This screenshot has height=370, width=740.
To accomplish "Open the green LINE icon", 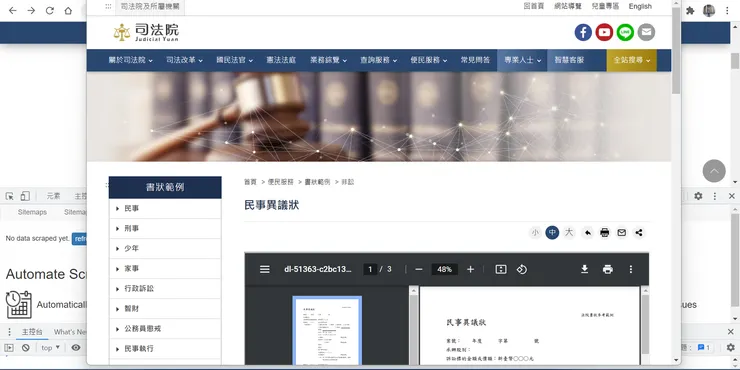I will coord(625,32).
